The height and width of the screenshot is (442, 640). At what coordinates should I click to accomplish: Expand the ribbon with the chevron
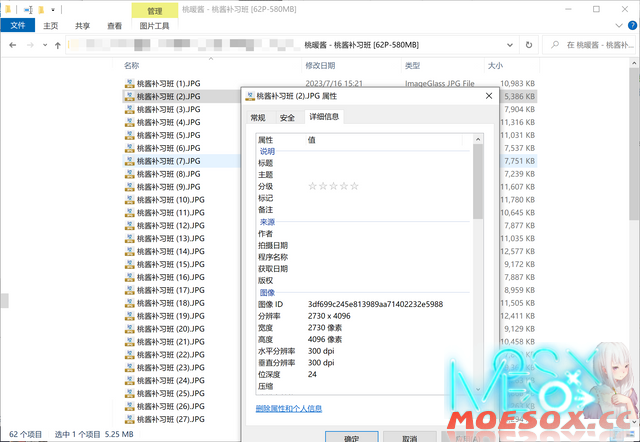point(619,25)
